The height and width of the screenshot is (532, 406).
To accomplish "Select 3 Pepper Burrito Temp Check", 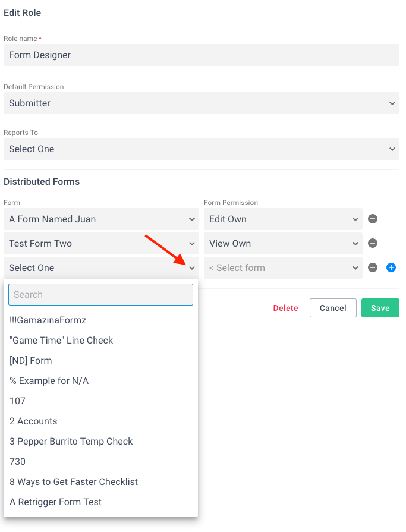I will (x=100, y=442).
